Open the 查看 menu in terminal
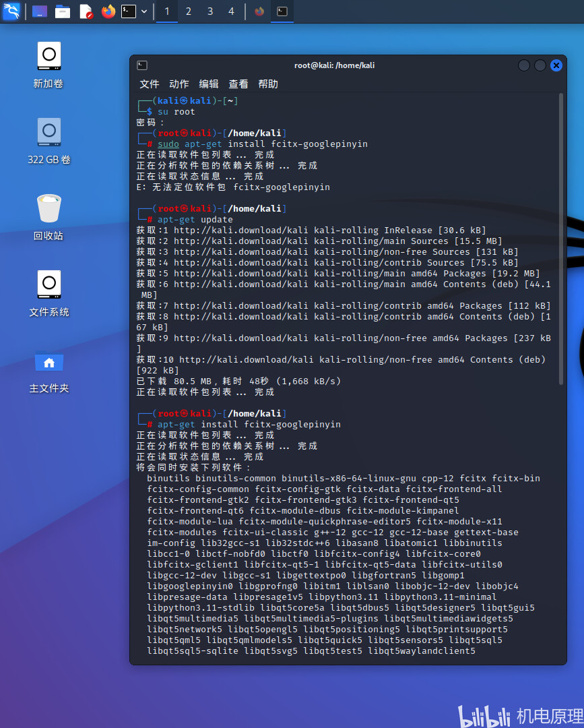Viewport: 584px width, 728px height. point(238,84)
